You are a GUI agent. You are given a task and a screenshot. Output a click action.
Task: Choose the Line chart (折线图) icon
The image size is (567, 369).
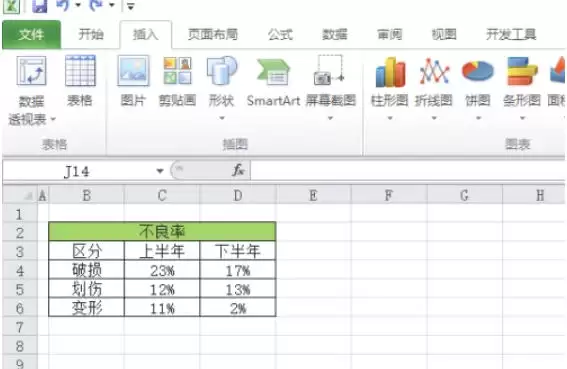tap(434, 72)
